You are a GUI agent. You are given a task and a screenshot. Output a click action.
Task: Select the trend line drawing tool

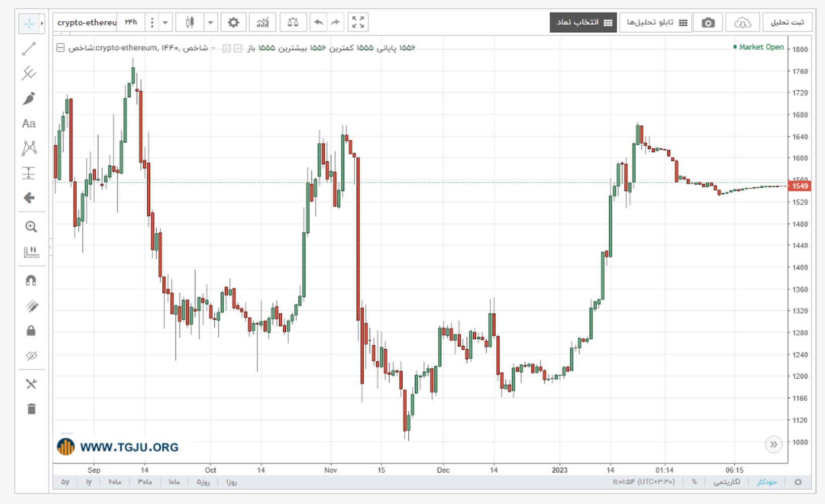(x=29, y=48)
